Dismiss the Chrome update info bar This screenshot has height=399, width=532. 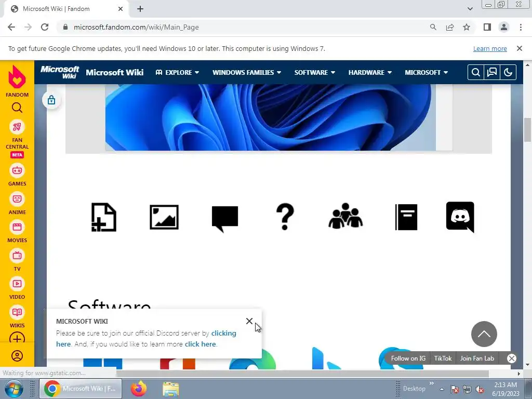click(520, 48)
